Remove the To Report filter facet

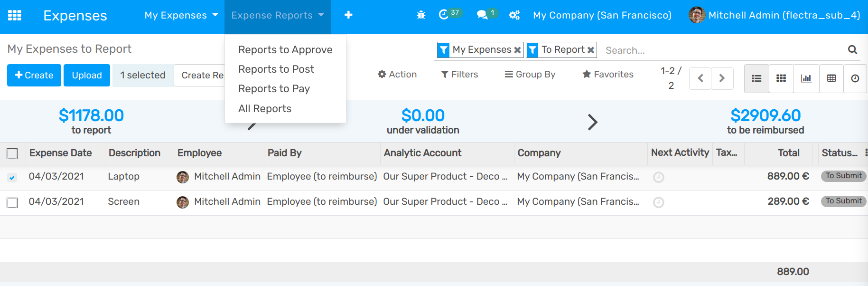pos(590,50)
